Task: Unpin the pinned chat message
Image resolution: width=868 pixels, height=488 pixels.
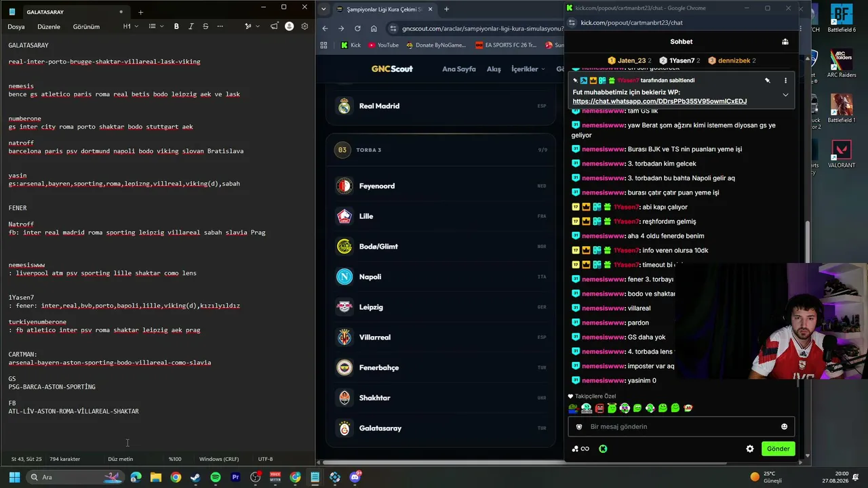Action: coord(768,81)
